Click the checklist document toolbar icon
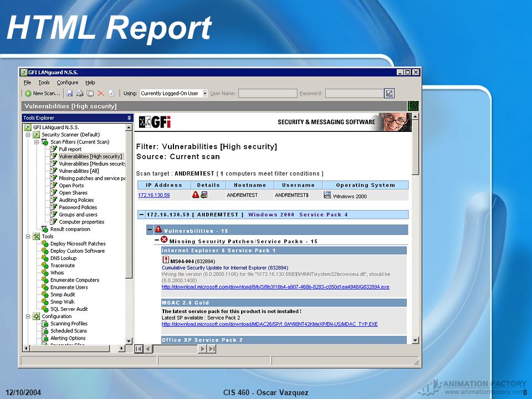The width and height of the screenshot is (532, 399). [x=111, y=93]
